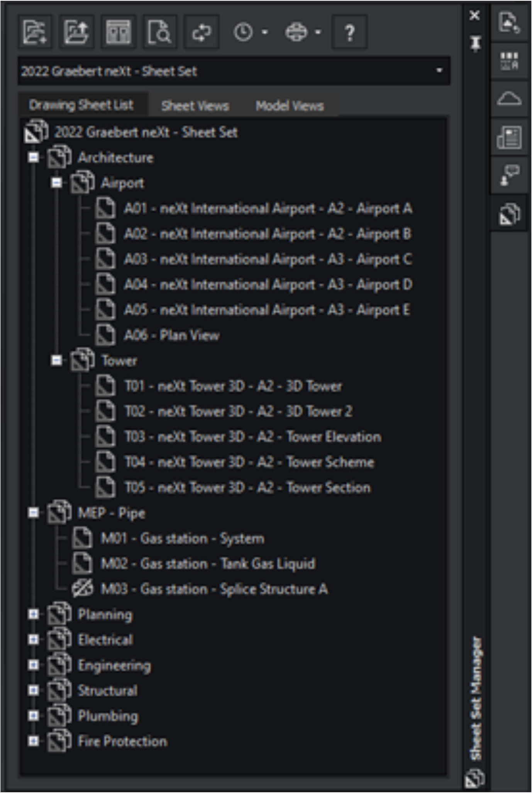Select sheet A02 Airport B
The image size is (532, 793).
pos(268,234)
